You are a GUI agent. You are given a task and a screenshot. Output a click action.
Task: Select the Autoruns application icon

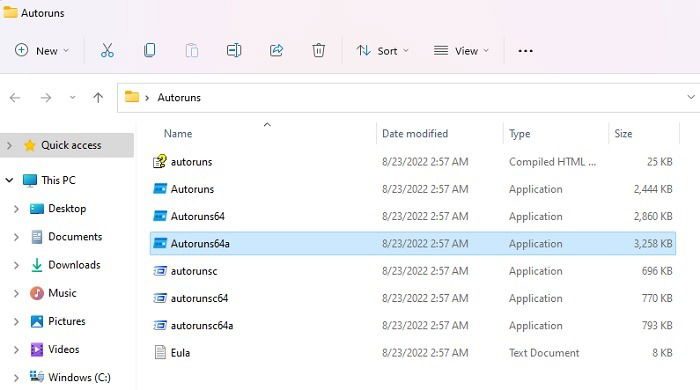[160, 189]
